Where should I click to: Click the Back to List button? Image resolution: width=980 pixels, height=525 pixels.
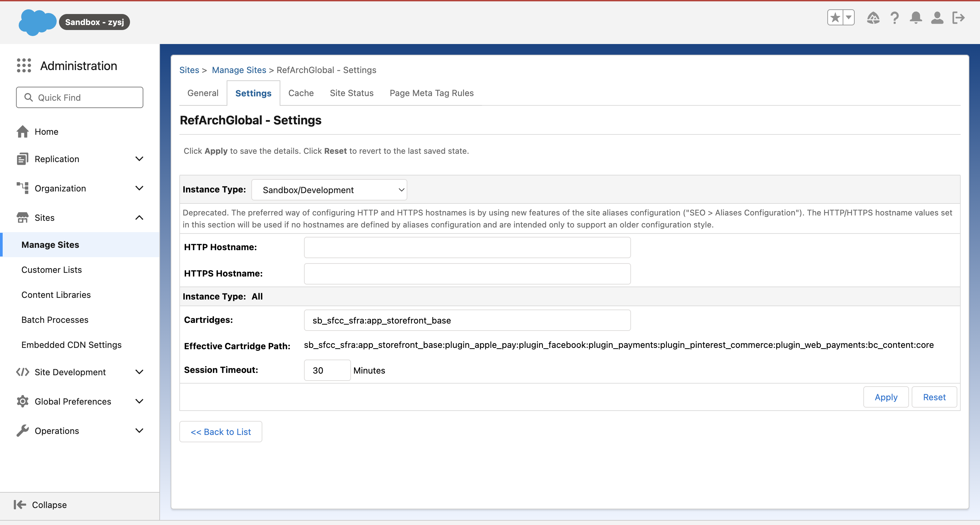click(x=221, y=432)
